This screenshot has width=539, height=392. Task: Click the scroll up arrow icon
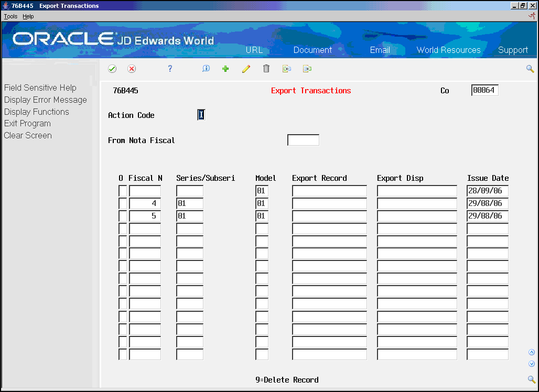point(532,352)
